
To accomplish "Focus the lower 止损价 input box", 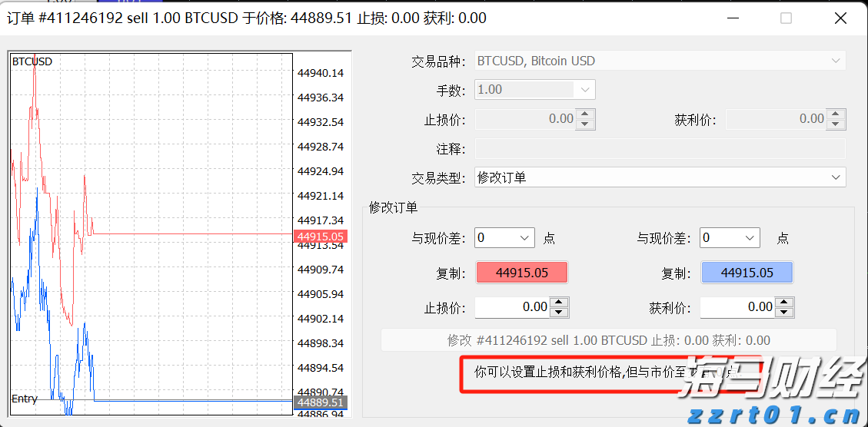I will tap(512, 307).
